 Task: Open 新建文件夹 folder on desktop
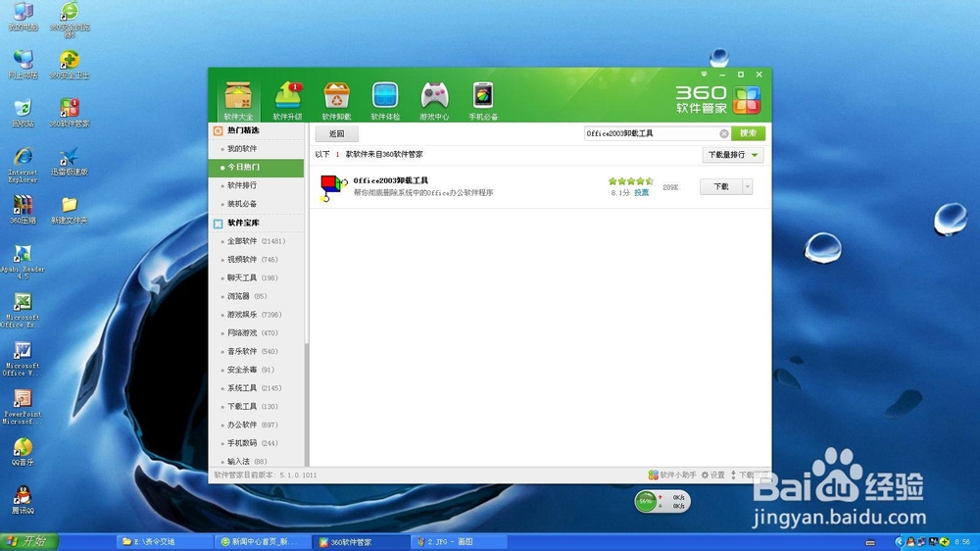coord(70,210)
